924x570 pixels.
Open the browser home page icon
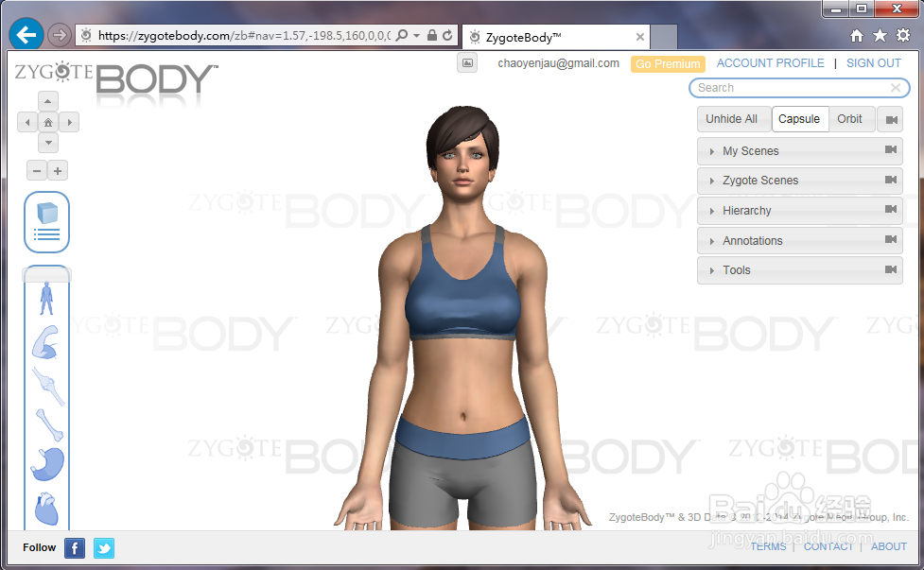[857, 36]
